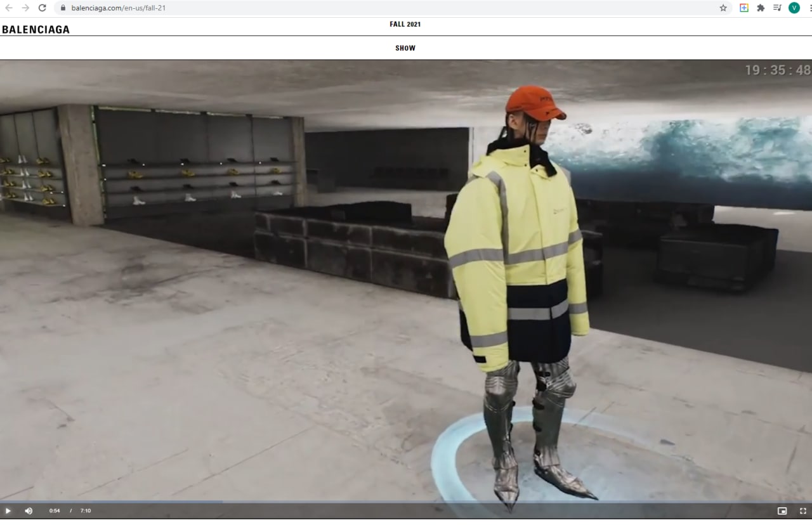
Task: Open the colorful plus extension icon
Action: (x=744, y=8)
